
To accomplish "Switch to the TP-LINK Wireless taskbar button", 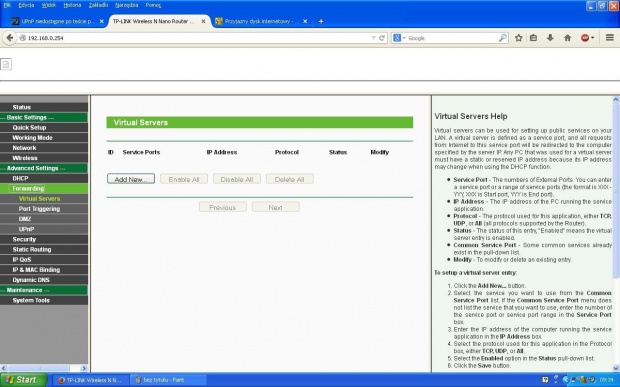I will [91, 380].
